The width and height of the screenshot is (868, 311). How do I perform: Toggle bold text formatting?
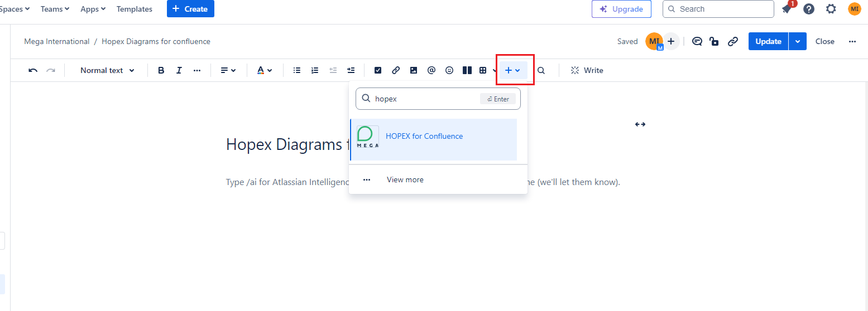point(161,70)
